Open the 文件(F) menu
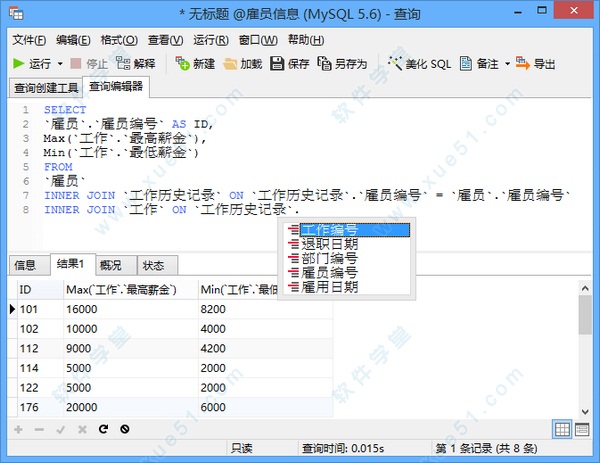The width and height of the screenshot is (600, 463). (x=29, y=40)
